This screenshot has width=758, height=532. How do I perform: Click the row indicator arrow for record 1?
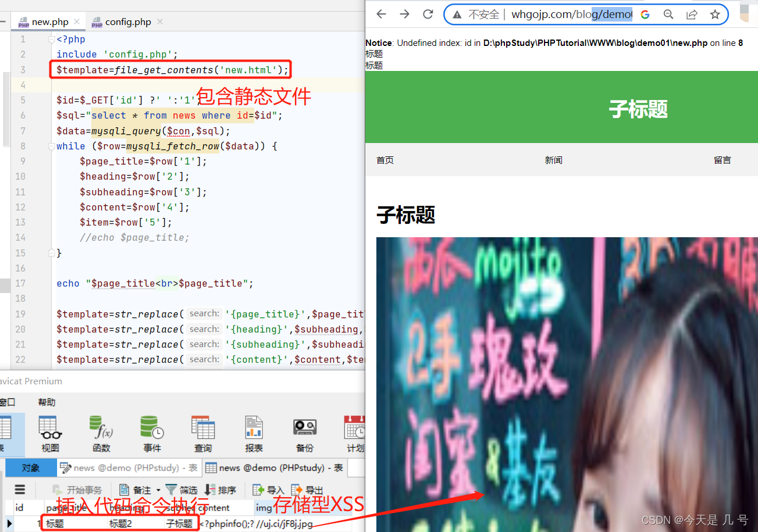[9, 523]
